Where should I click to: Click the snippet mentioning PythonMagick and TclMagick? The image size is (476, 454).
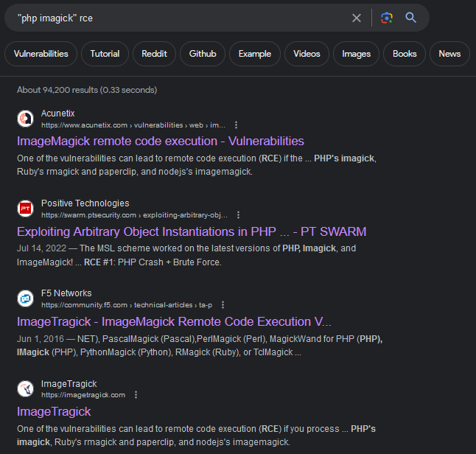(200, 346)
